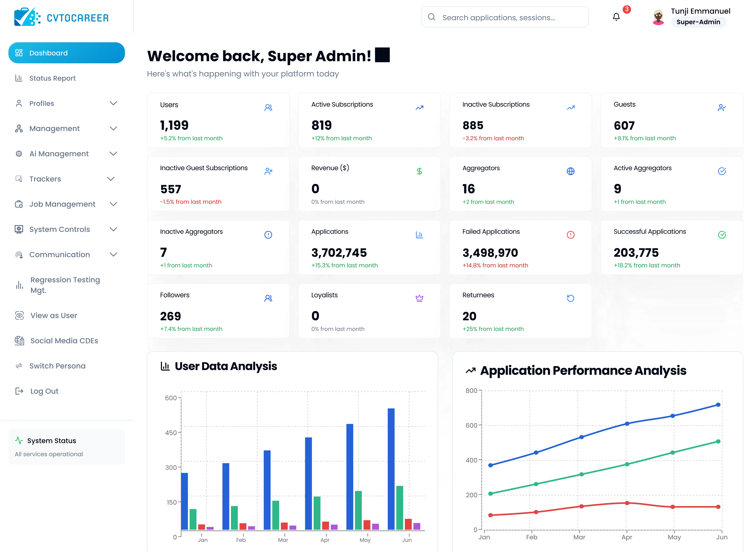Click the magnifier icon in the search bar
The height and width of the screenshot is (552, 756).
coord(431,17)
